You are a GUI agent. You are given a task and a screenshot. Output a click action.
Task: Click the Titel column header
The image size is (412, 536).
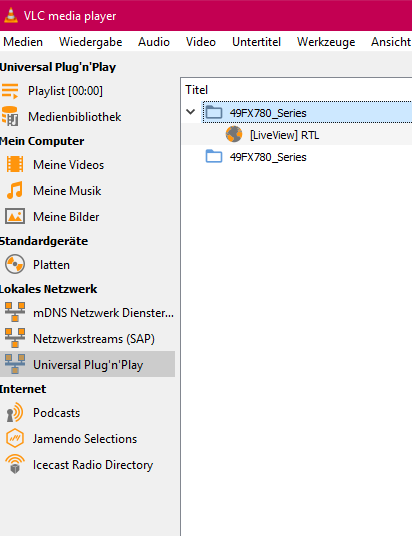click(196, 90)
